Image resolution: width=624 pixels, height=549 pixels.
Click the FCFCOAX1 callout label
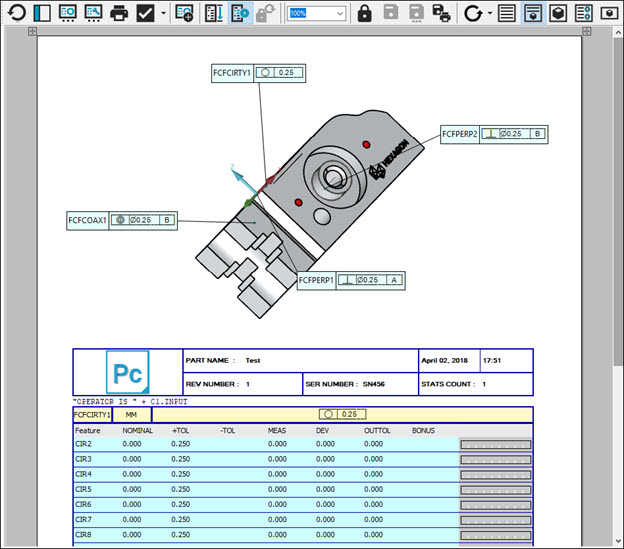pyautogui.click(x=86, y=220)
